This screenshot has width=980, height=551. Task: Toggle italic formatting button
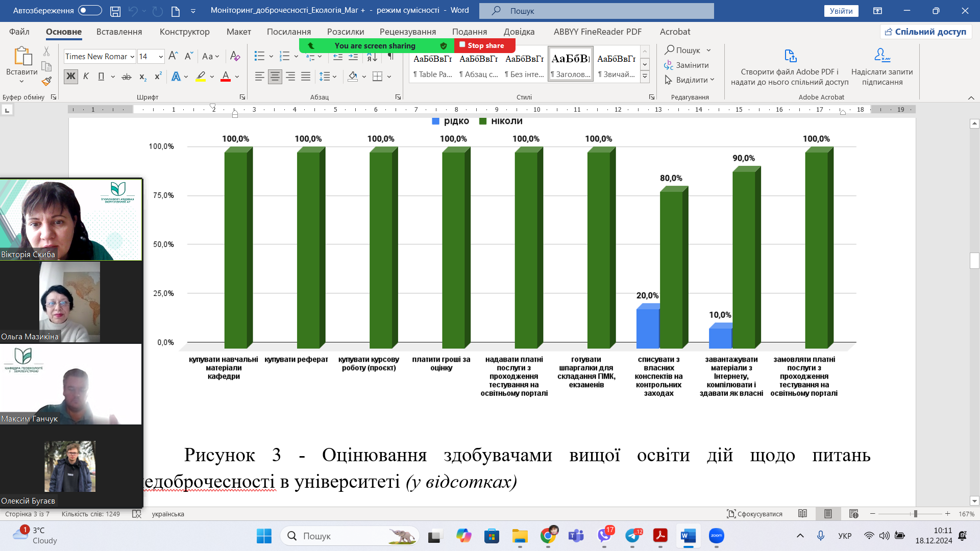pos(86,77)
